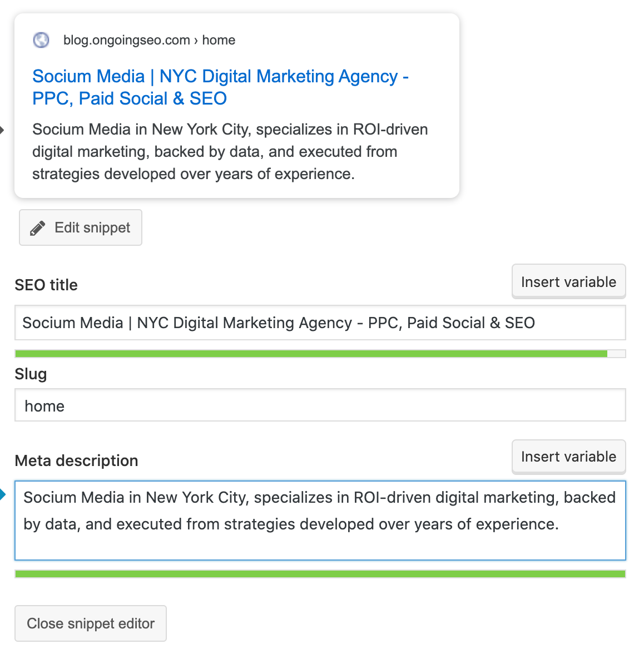
Task: Insert variable for Meta description
Action: click(568, 457)
